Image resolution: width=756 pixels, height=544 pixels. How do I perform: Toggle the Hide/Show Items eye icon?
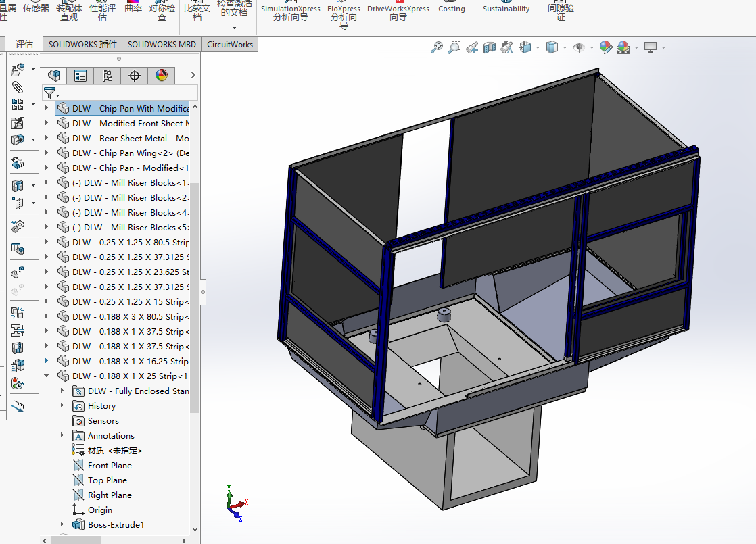[579, 47]
